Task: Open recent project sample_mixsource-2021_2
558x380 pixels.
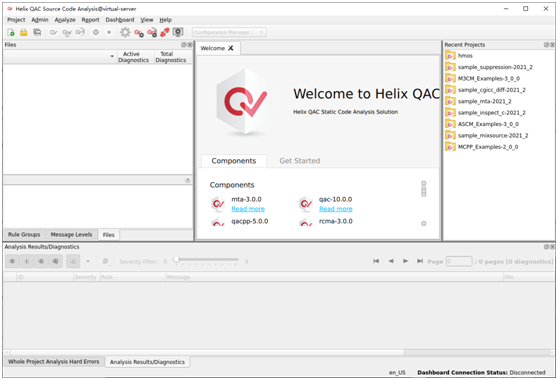Action: coord(493,135)
